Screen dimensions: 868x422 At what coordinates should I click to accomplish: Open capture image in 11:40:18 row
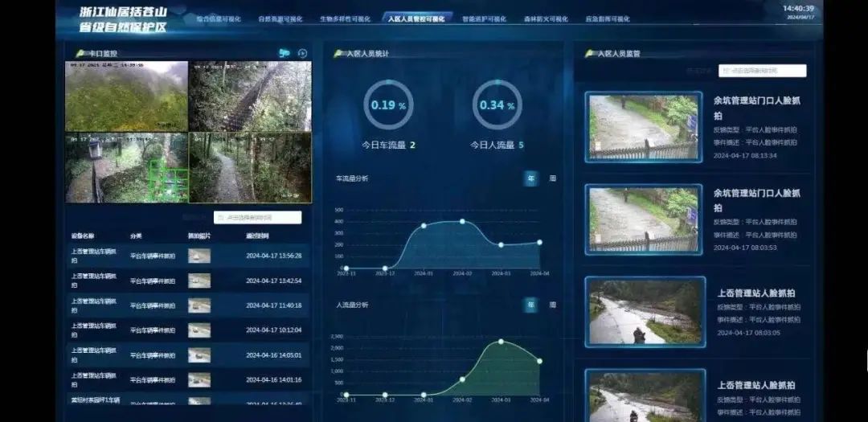(199, 305)
